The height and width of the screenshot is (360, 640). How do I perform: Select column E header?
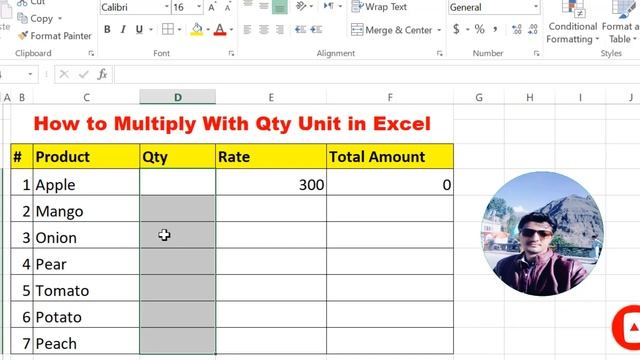coord(271,98)
